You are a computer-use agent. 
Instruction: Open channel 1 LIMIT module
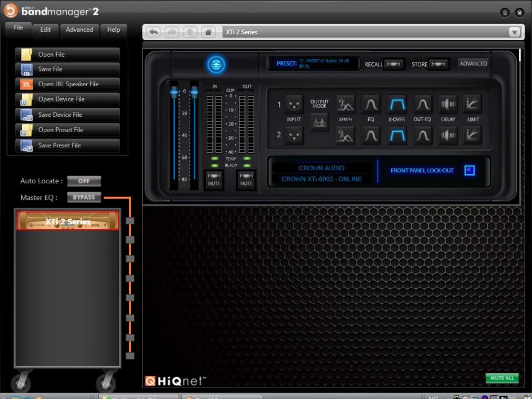(x=473, y=104)
